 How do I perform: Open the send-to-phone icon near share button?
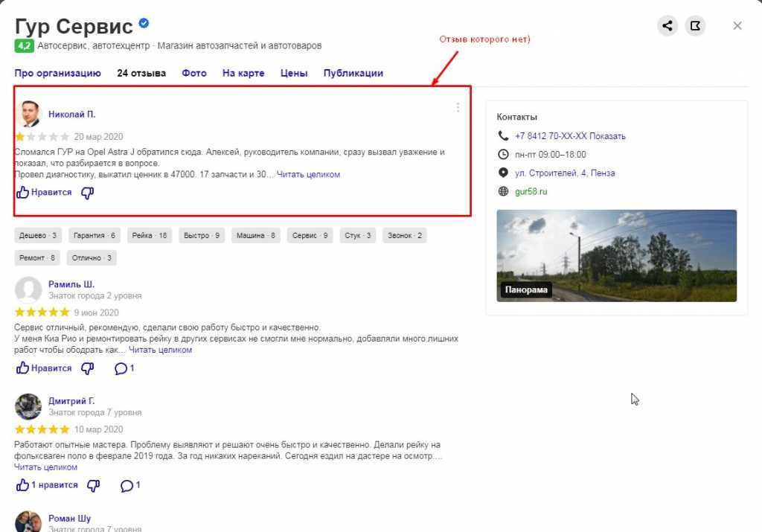(x=695, y=25)
